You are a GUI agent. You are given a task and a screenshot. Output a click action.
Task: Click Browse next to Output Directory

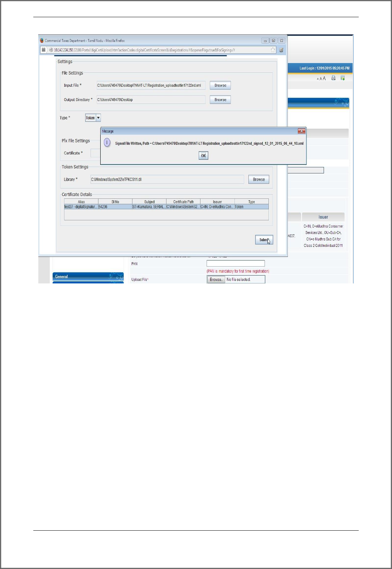[220, 100]
